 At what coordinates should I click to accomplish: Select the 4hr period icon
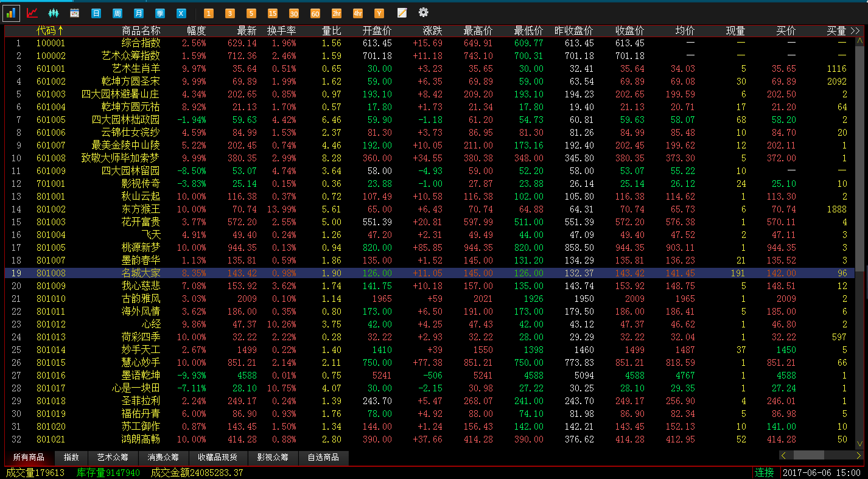click(358, 13)
